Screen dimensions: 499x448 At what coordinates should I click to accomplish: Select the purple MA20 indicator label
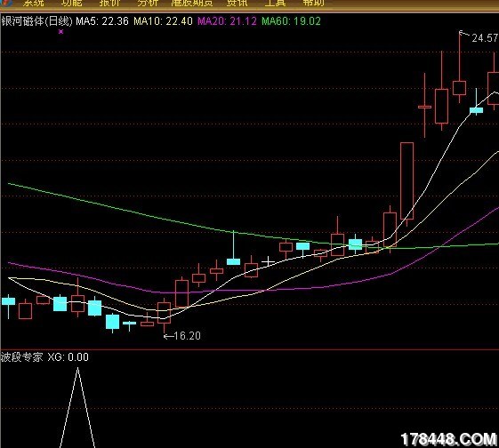coord(227,21)
